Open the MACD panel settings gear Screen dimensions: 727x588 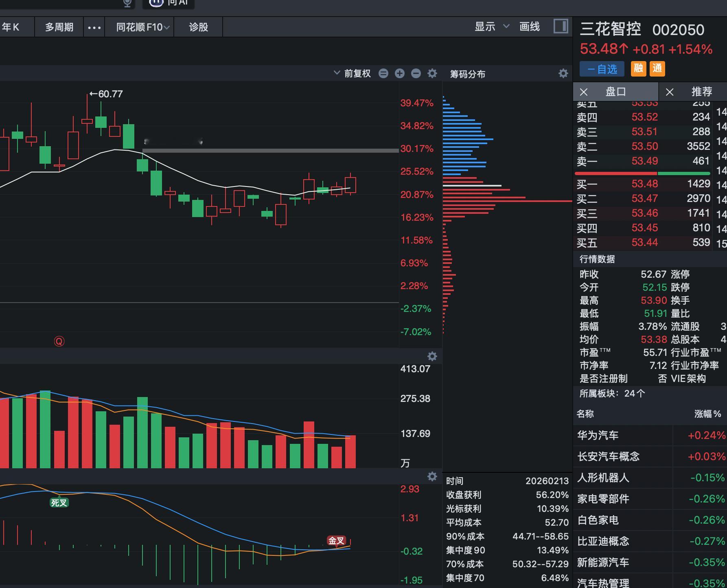pos(432,476)
